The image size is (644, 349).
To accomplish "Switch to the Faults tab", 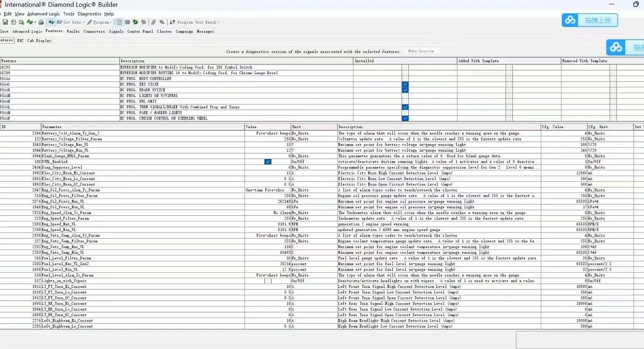I will click(x=73, y=31).
